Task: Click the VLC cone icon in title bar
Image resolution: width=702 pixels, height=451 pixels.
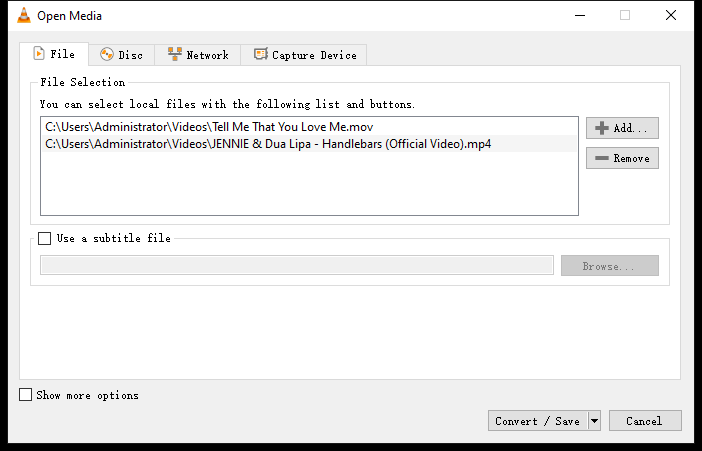Action: [23, 15]
